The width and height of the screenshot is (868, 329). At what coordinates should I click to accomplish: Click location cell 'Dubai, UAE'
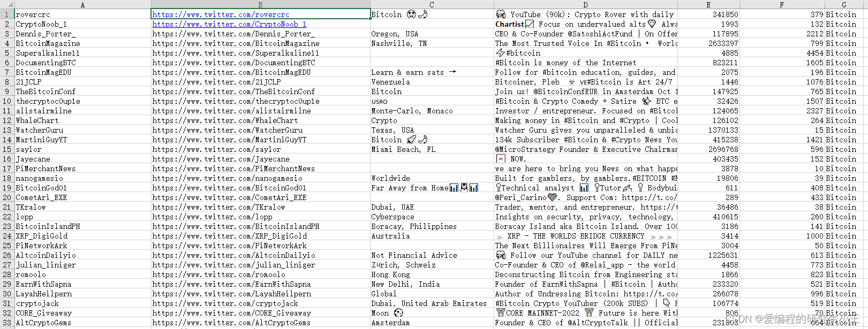tap(432, 207)
